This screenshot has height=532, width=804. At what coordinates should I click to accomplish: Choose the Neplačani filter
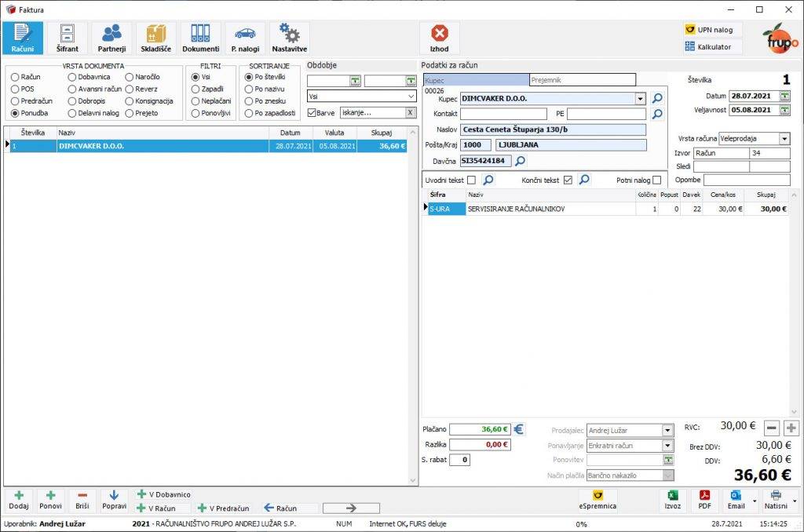coord(211,101)
